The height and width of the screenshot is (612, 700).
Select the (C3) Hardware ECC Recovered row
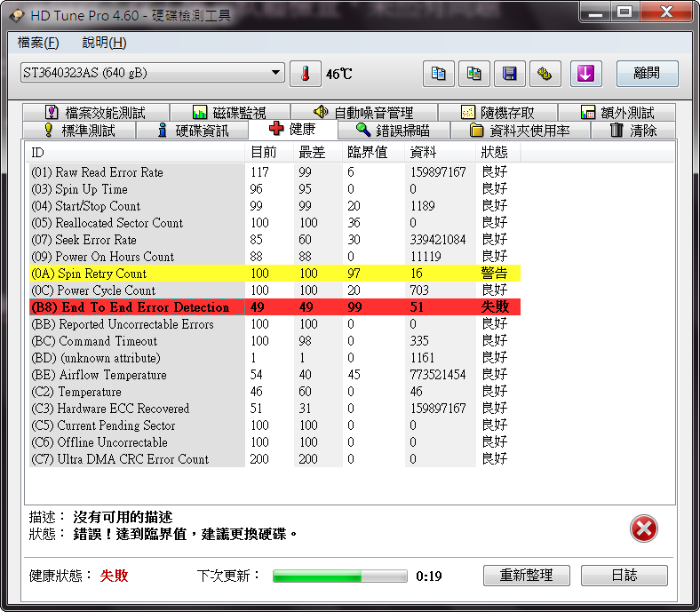[275, 408]
